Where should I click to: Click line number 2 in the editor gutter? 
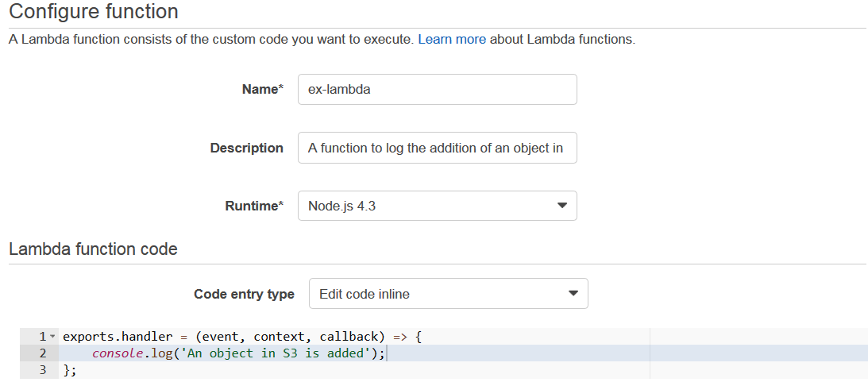tap(43, 353)
